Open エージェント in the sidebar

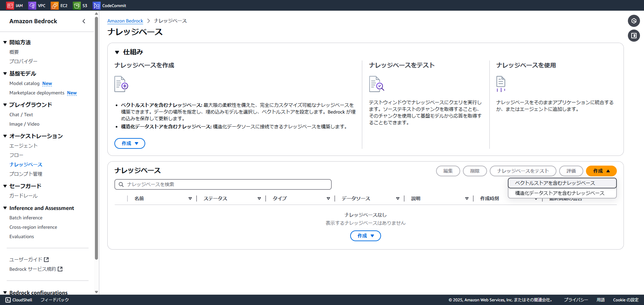pos(23,146)
